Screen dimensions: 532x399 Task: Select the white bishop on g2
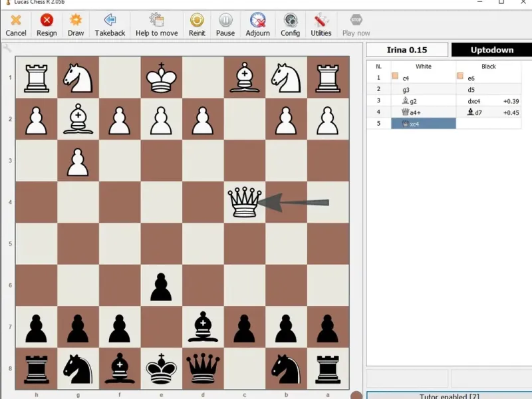tap(78, 119)
